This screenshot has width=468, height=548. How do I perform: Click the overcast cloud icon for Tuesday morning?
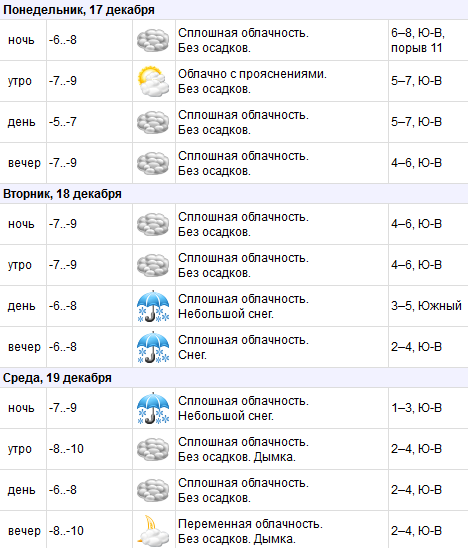point(153,265)
